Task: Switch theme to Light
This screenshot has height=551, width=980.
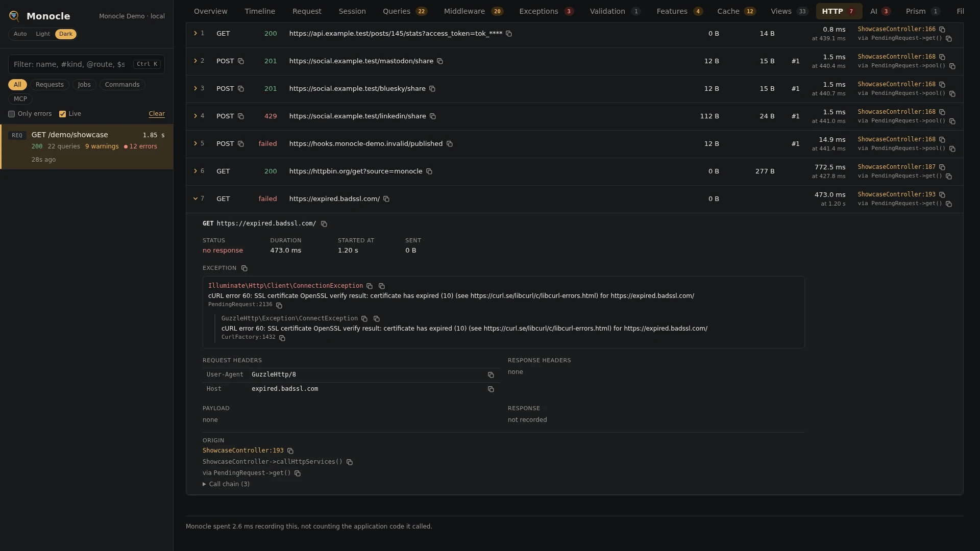Action: click(43, 34)
